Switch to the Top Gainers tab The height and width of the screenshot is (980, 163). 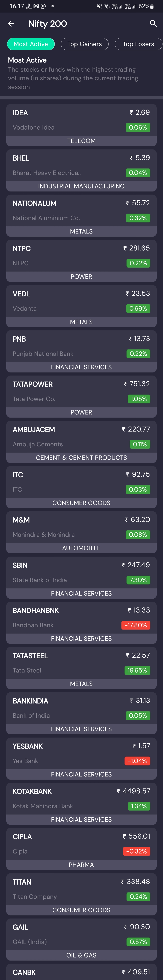(84, 44)
